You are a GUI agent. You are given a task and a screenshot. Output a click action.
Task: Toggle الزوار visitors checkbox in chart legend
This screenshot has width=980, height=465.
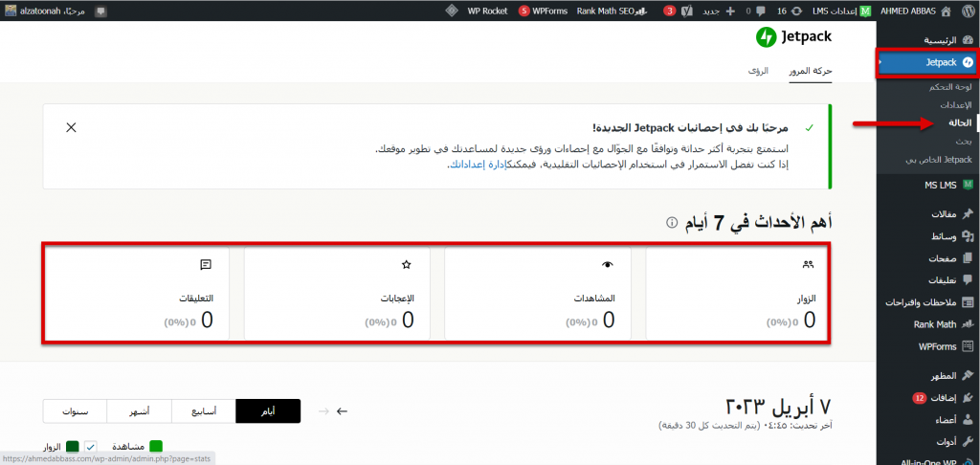[90, 446]
